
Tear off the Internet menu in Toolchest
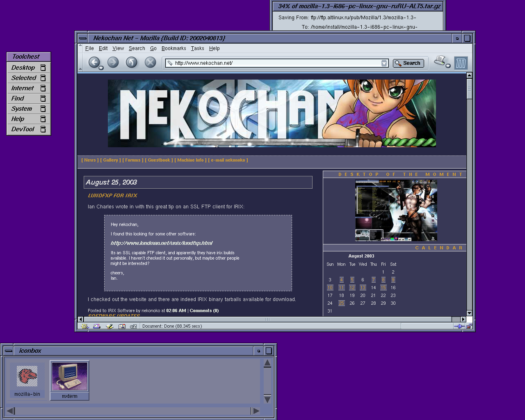click(43, 88)
